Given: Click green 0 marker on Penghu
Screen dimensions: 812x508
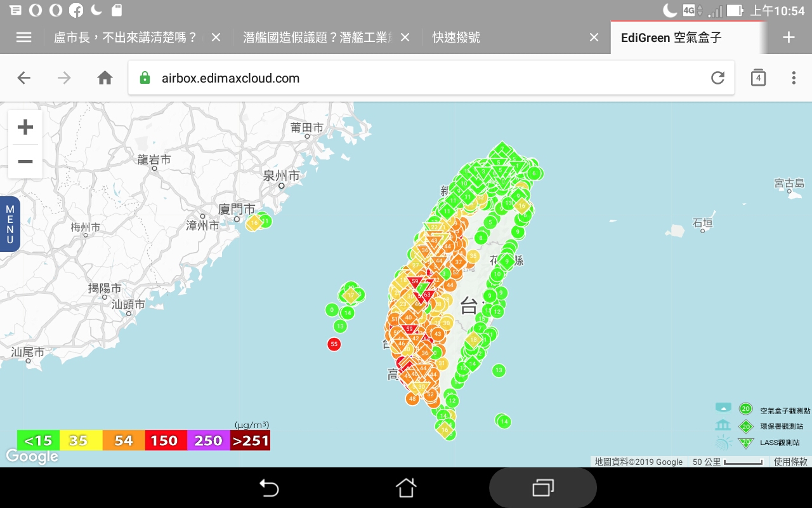Looking at the screenshot, I should (x=332, y=310).
